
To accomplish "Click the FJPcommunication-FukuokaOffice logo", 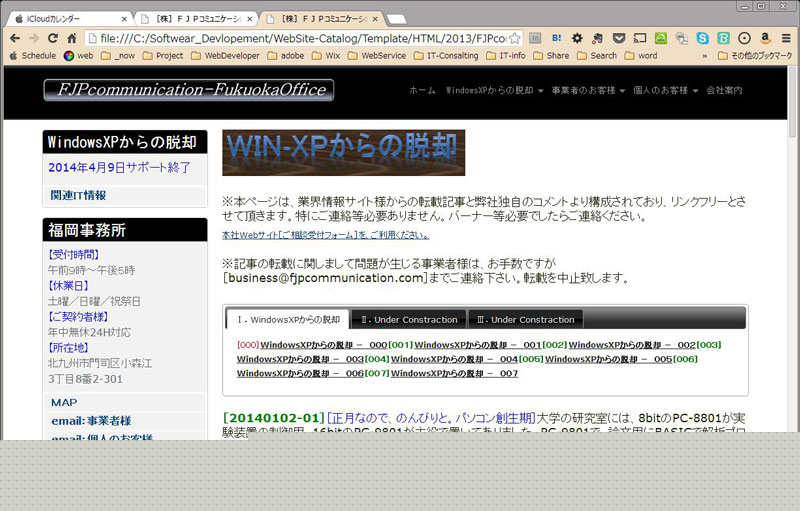I will tap(189, 90).
